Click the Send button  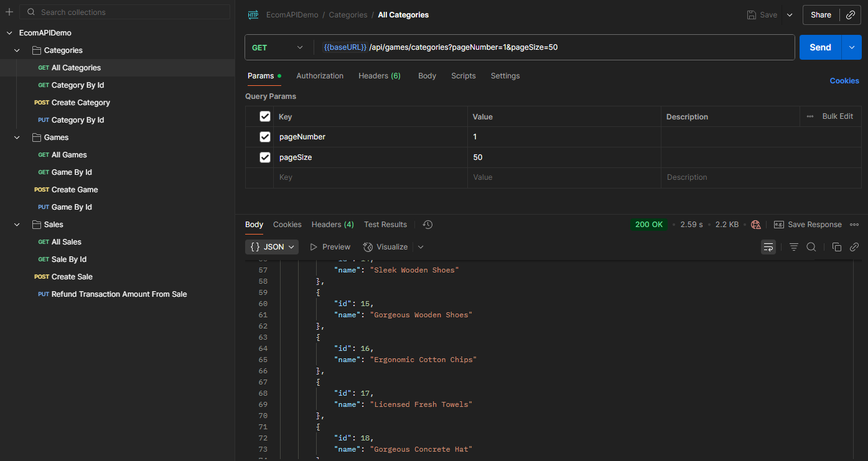pos(819,47)
